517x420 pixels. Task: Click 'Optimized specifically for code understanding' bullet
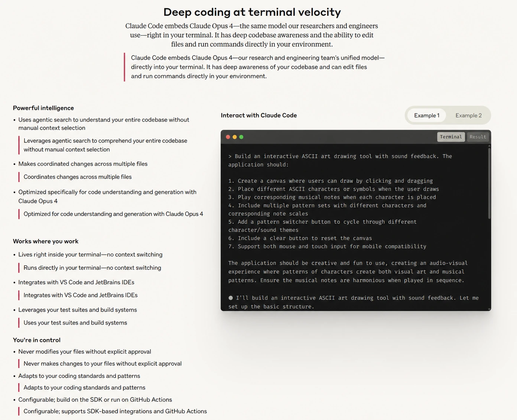pyautogui.click(x=107, y=197)
